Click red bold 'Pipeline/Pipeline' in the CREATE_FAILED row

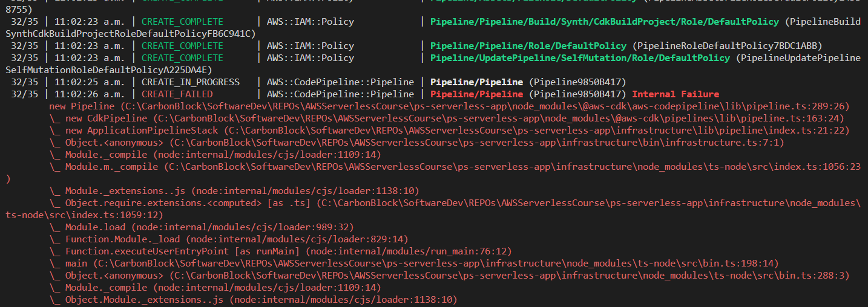tap(476, 94)
